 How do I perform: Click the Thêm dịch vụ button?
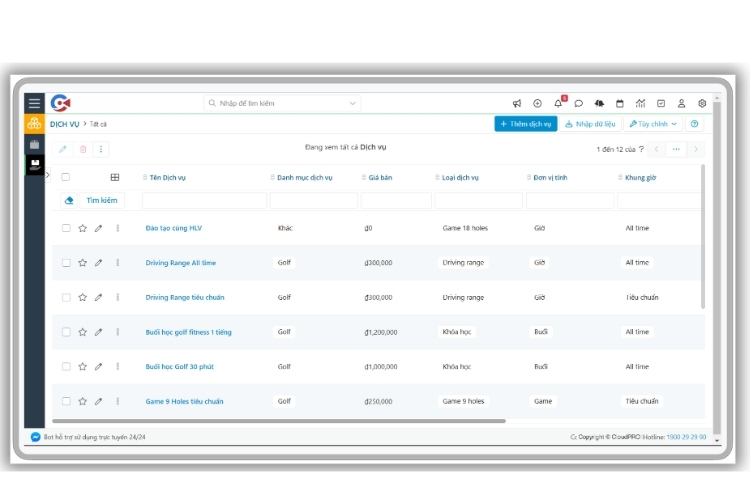point(525,124)
